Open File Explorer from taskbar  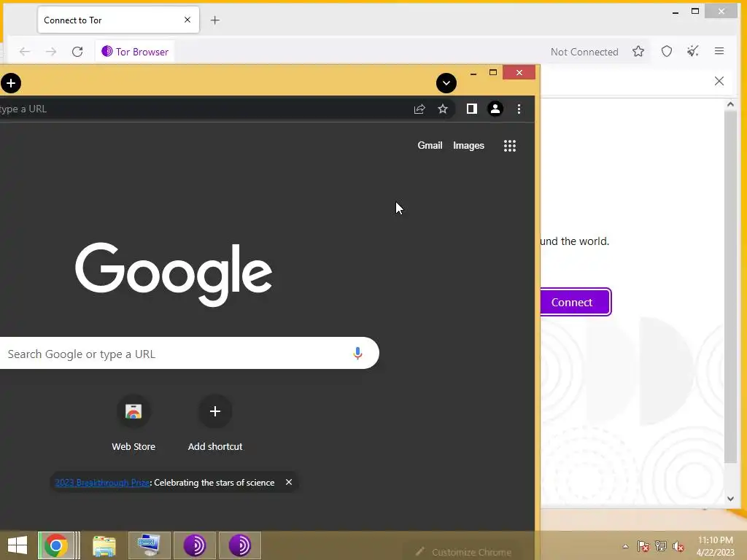click(104, 545)
